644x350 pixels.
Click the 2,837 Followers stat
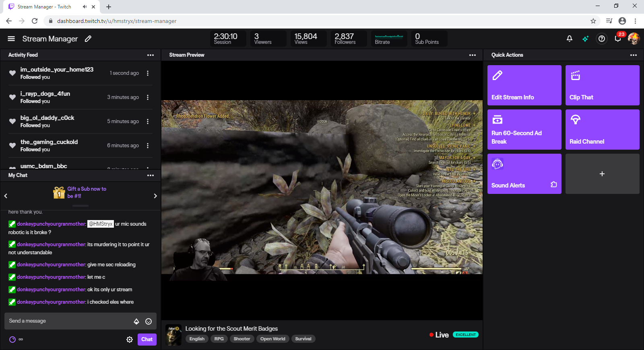coord(349,39)
